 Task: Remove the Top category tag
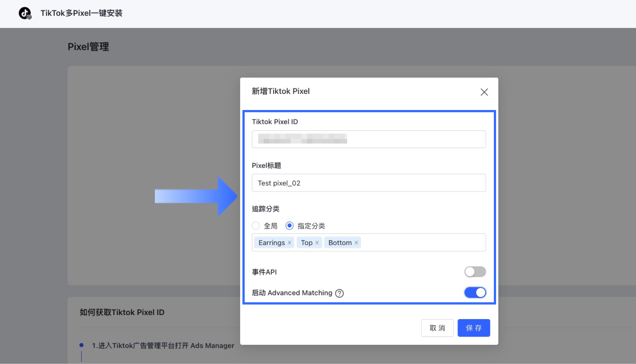coord(317,243)
